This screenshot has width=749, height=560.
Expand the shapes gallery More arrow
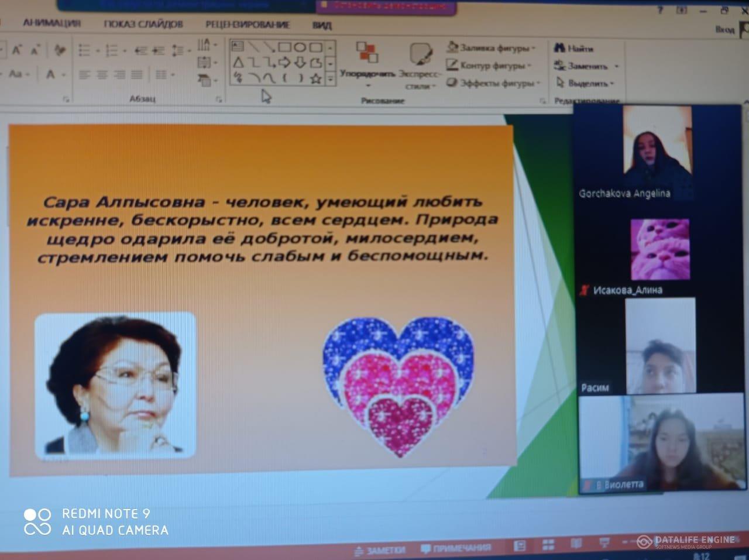[331, 78]
